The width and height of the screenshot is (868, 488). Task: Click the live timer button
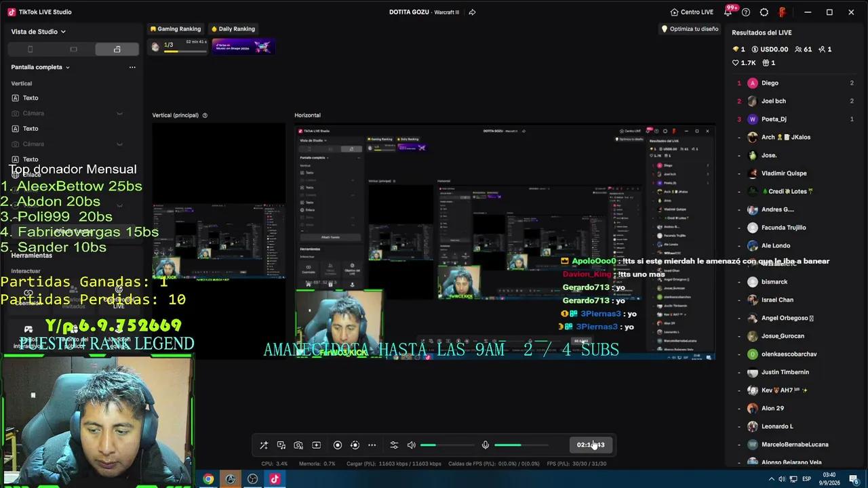pyautogui.click(x=591, y=445)
